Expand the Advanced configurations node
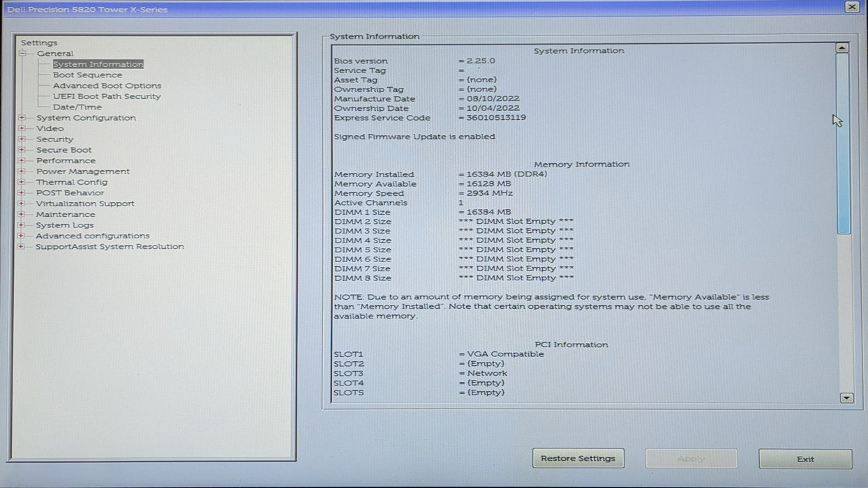Image resolution: width=868 pixels, height=488 pixels. tap(22, 236)
